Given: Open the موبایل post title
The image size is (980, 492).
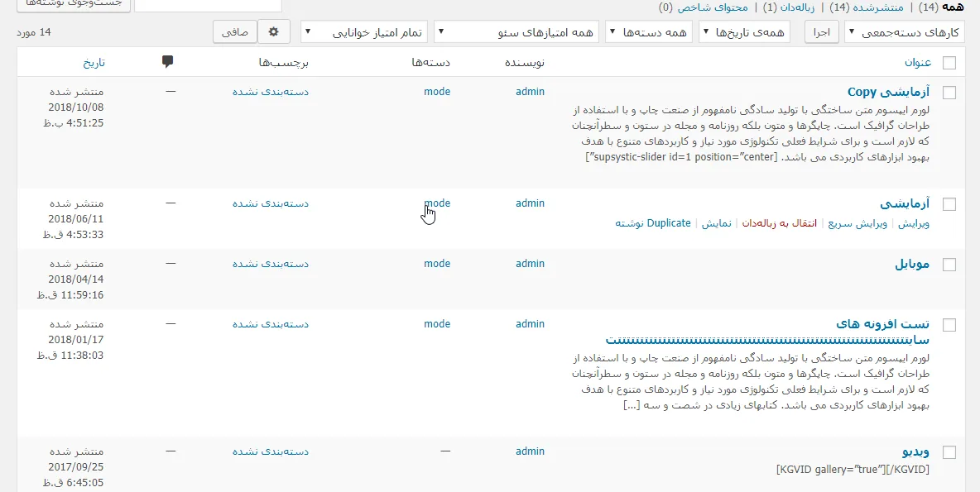Looking at the screenshot, I should (912, 264).
